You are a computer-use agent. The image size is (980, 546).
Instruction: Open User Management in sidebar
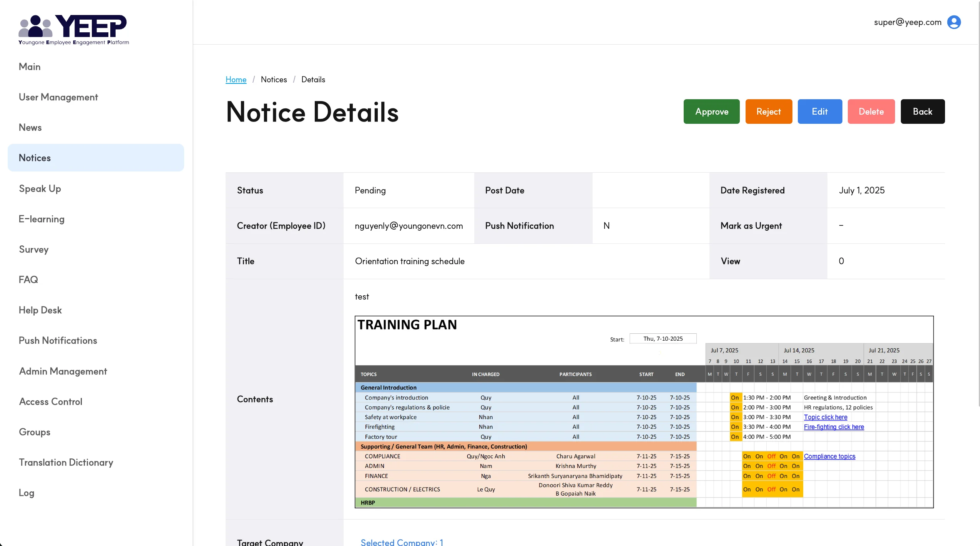tap(58, 97)
